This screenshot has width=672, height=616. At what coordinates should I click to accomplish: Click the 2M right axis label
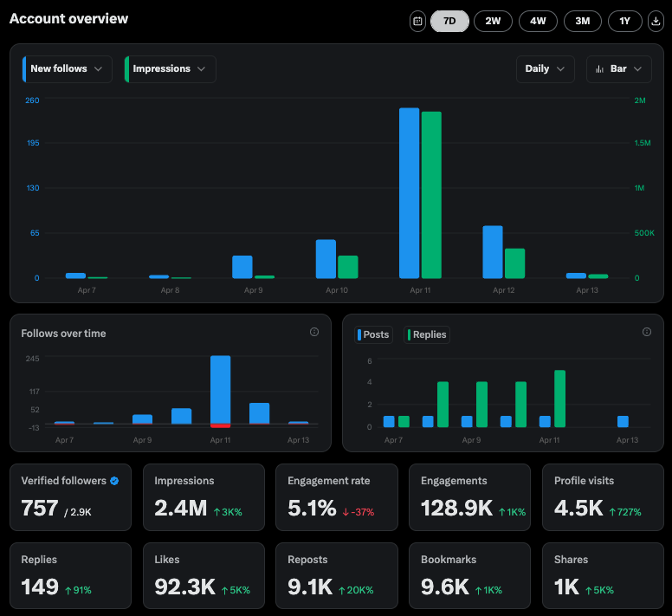(640, 101)
